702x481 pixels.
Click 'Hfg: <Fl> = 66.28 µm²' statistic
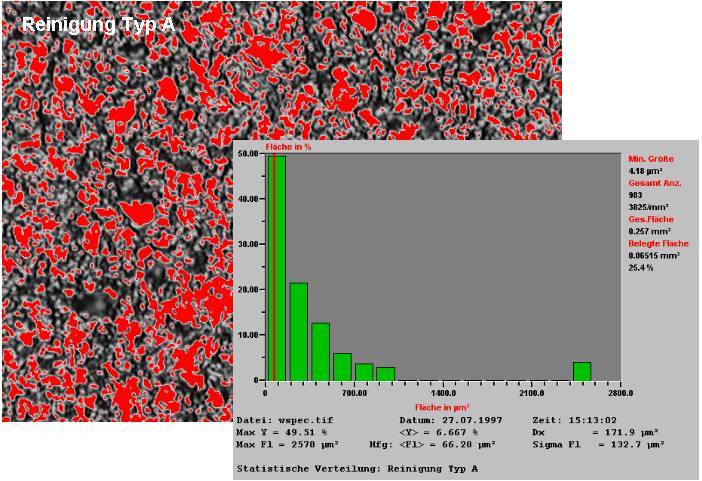point(432,445)
